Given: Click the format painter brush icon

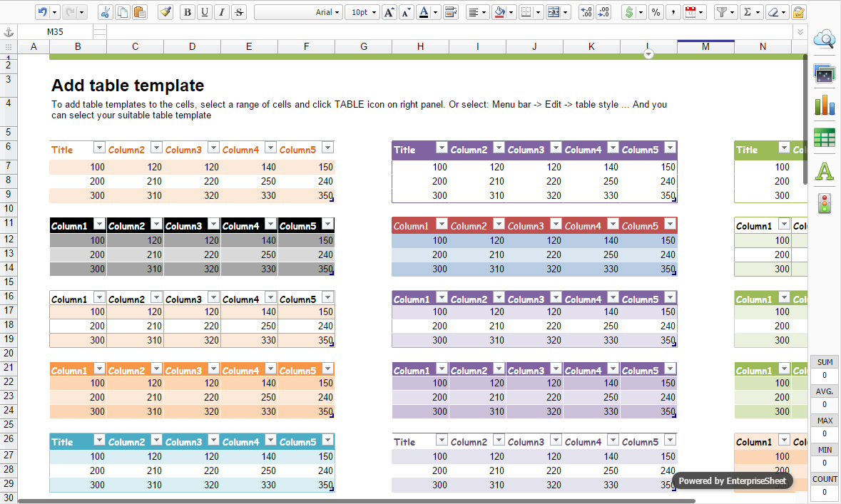Looking at the screenshot, I should point(165,12).
